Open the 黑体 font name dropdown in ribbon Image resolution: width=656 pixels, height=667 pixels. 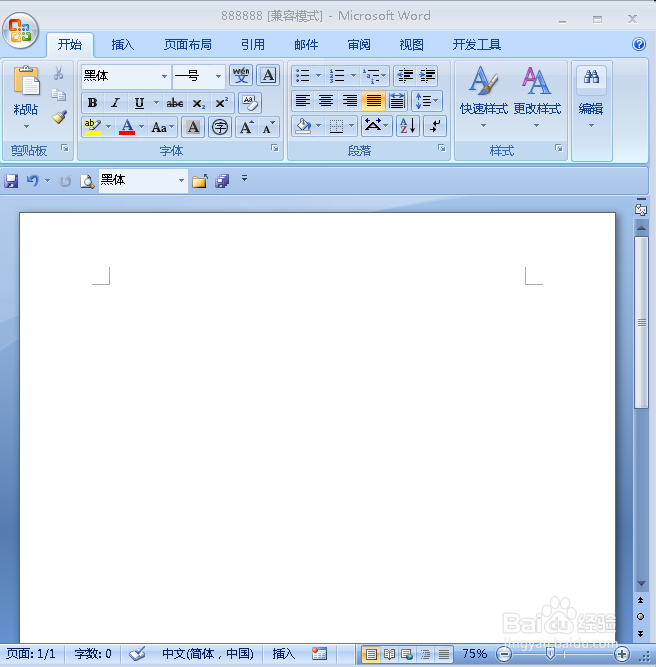coord(165,77)
